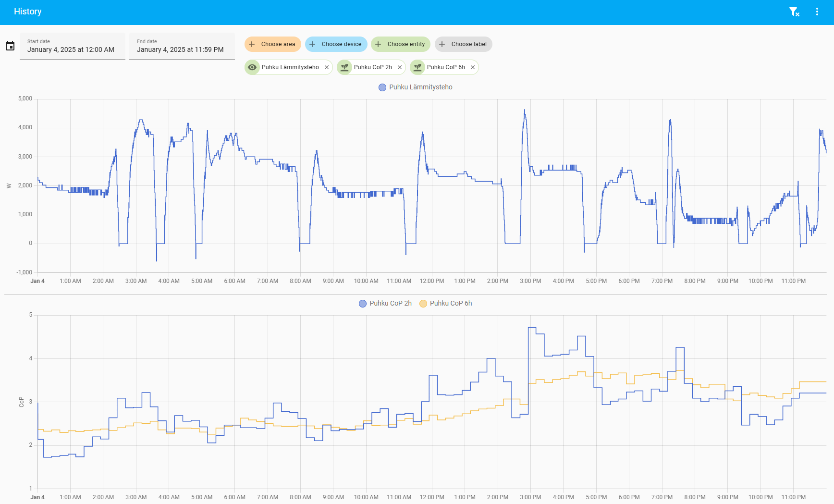Screen dimensions: 834x504
Task: Click the plant icon on Puhku CoP 2h chip
Action: click(344, 67)
